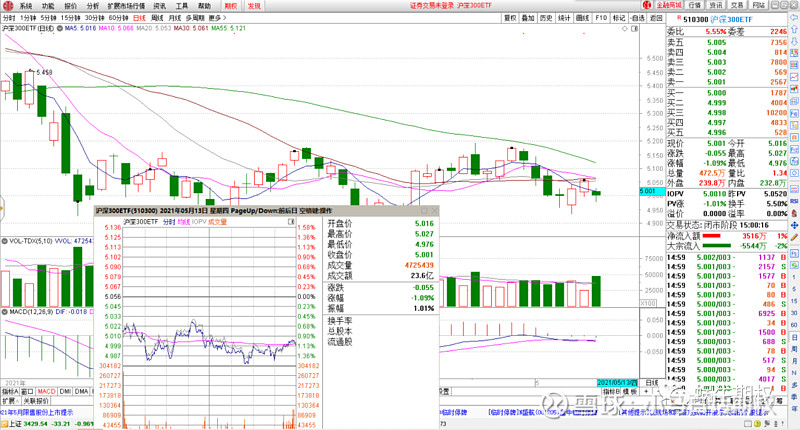This screenshot has height=430, width=800.
Task: Click the up arrow sidebar icon
Action: (794, 30)
